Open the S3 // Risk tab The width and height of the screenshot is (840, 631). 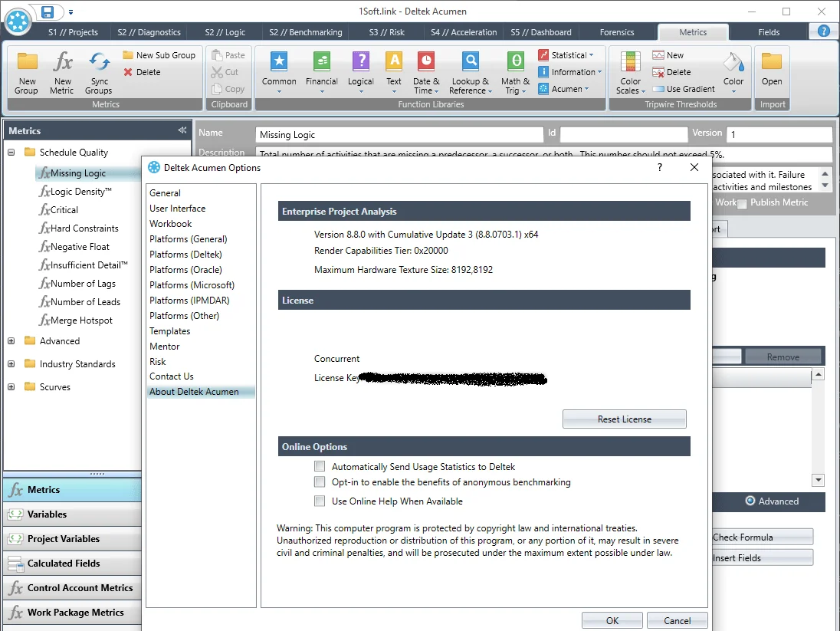coord(387,32)
